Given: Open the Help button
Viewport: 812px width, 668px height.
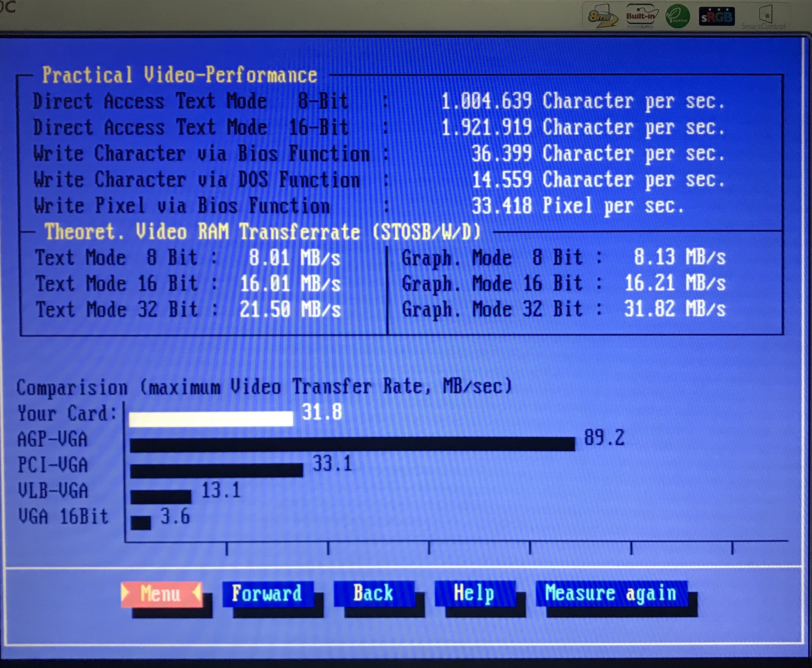Looking at the screenshot, I should tap(474, 593).
